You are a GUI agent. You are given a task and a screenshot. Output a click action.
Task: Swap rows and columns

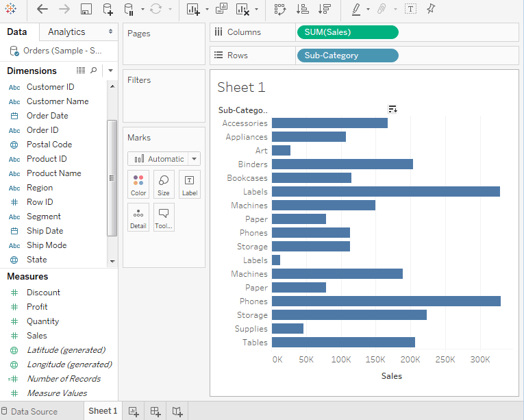[x=280, y=9]
